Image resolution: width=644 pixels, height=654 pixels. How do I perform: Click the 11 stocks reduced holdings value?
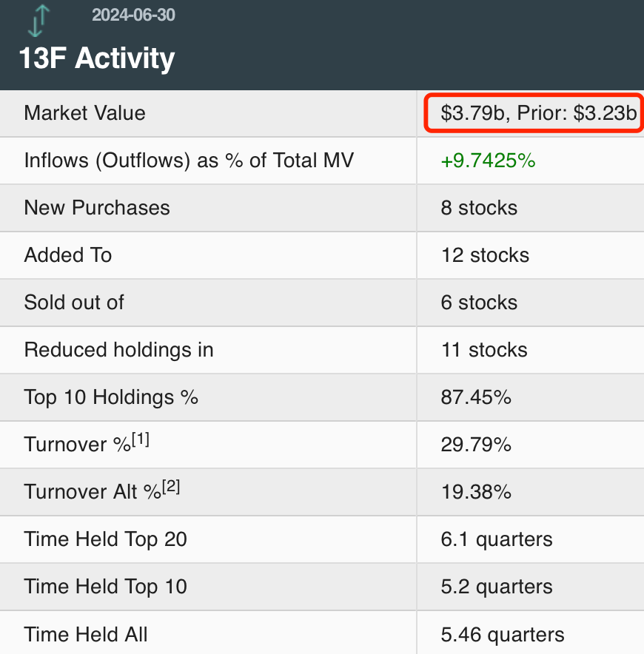[484, 350]
